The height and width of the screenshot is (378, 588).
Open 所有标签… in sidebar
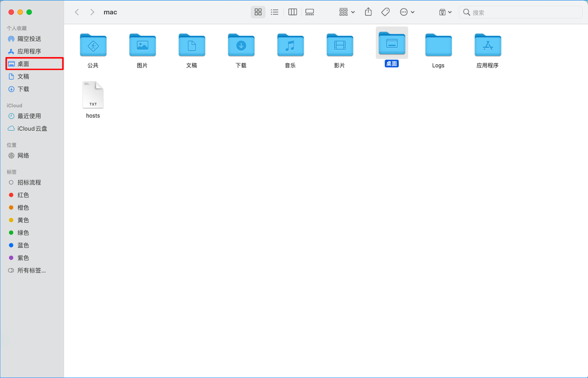pos(32,270)
